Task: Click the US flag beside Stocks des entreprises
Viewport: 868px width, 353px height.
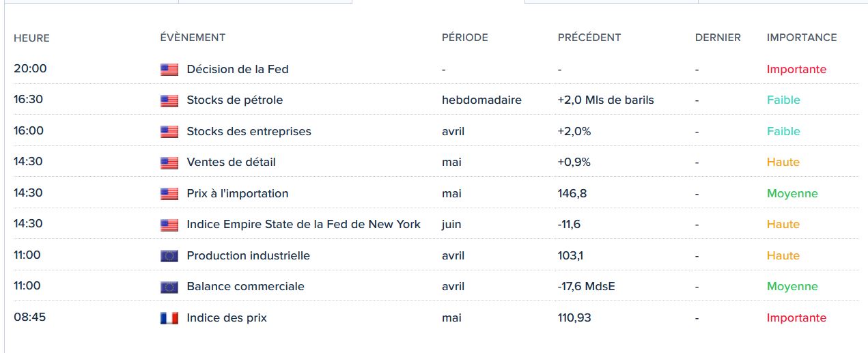Action: pyautogui.click(x=169, y=132)
